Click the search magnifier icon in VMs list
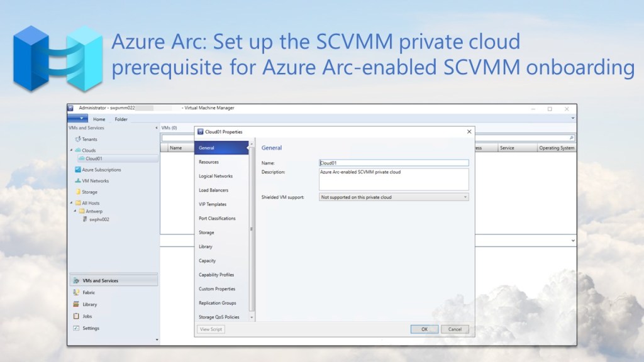This screenshot has height=362, width=644. tap(571, 137)
